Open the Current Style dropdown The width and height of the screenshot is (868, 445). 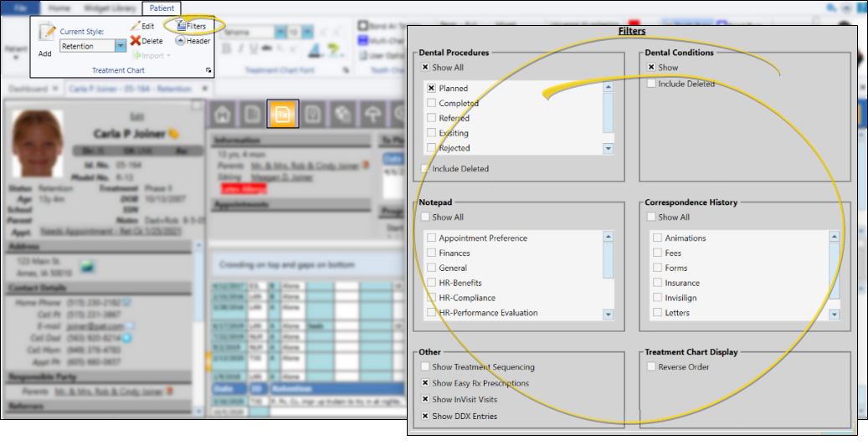(x=121, y=47)
